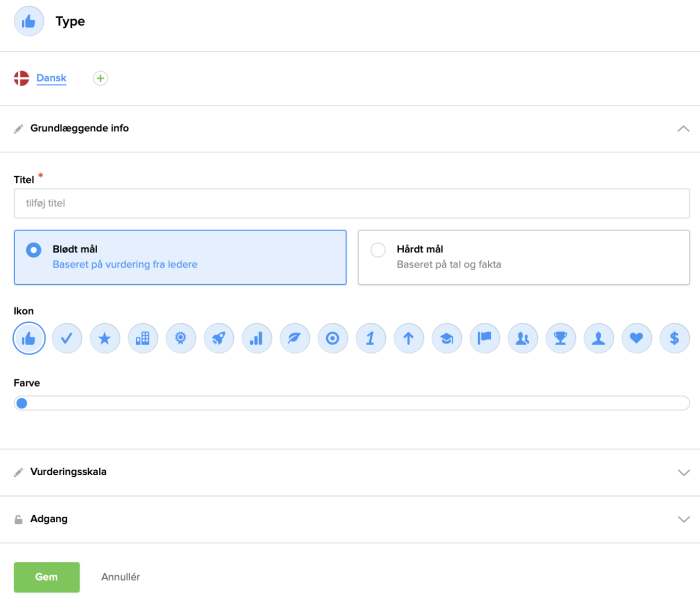Expand the Vurderingsskala section
Screen dimensions: 700x608
click(683, 472)
